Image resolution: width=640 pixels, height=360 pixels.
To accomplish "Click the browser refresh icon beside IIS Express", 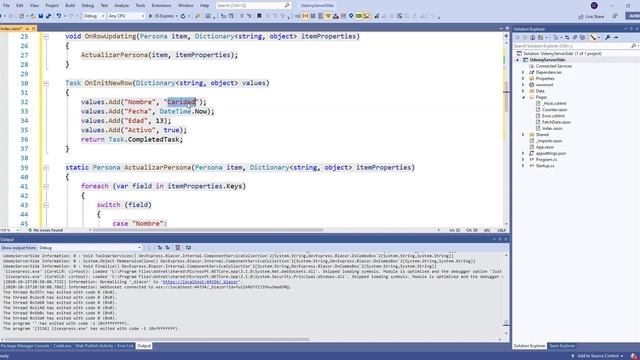I will click(183, 16).
